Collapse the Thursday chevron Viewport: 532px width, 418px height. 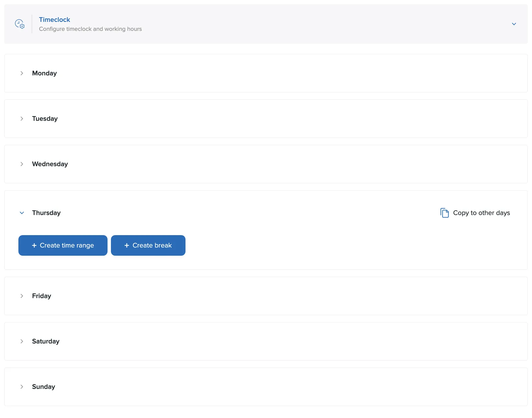22,213
